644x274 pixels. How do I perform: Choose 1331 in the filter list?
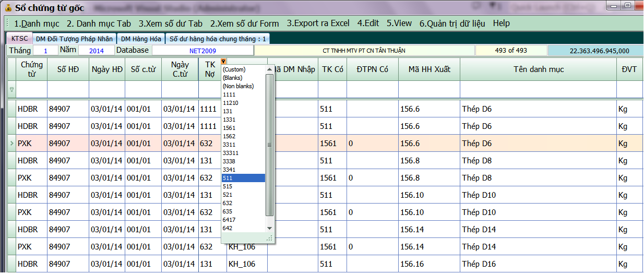tap(244, 120)
